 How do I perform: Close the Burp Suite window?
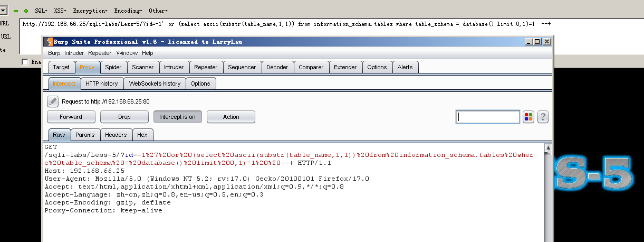pyautogui.click(x=547, y=42)
